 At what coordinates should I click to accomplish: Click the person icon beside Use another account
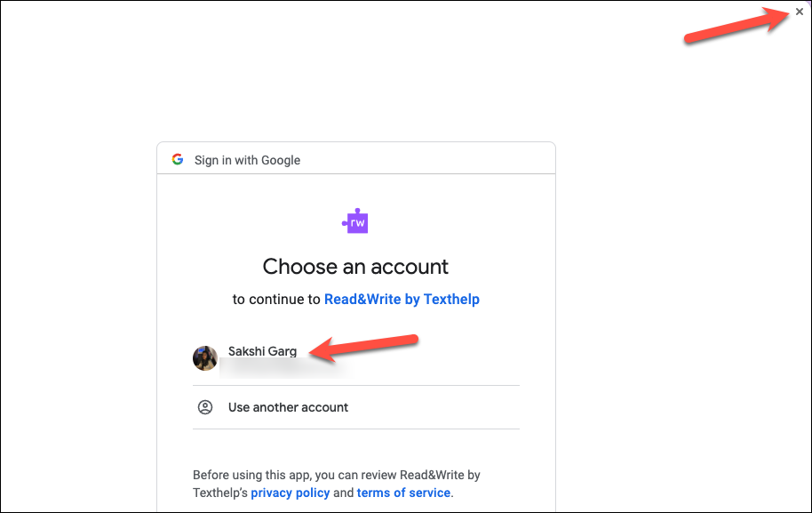205,407
